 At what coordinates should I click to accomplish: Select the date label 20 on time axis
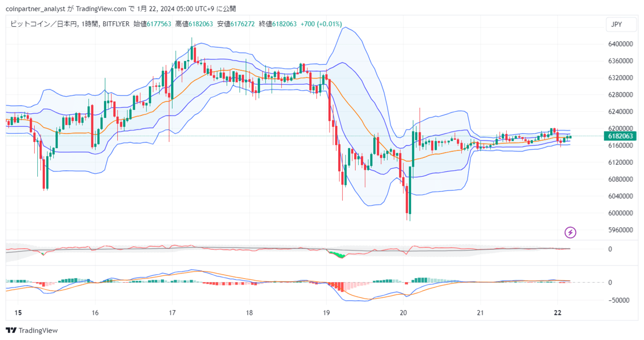pos(403,313)
